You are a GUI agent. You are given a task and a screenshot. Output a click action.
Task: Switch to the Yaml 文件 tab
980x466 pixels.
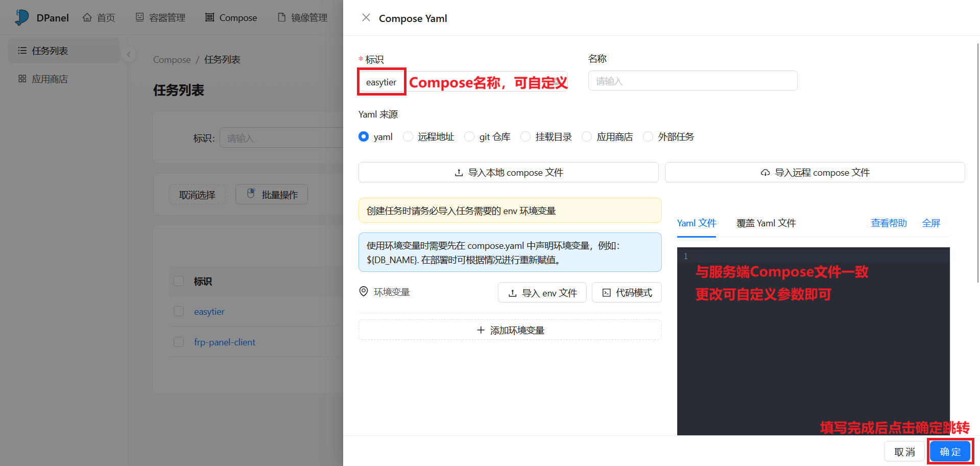pos(697,223)
